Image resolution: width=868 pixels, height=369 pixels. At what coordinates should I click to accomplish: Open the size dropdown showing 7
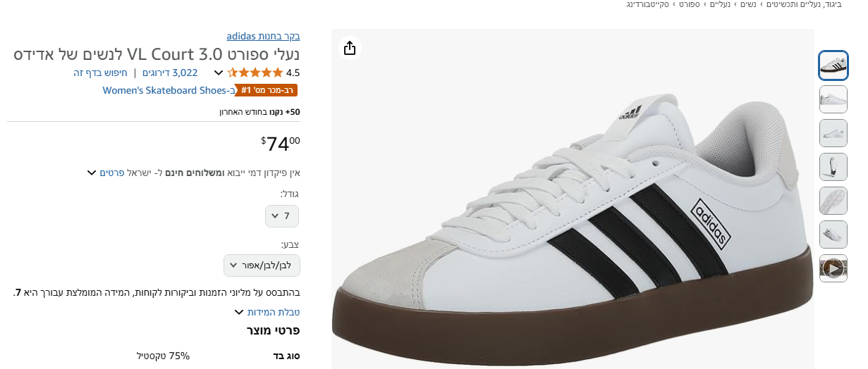(x=282, y=216)
